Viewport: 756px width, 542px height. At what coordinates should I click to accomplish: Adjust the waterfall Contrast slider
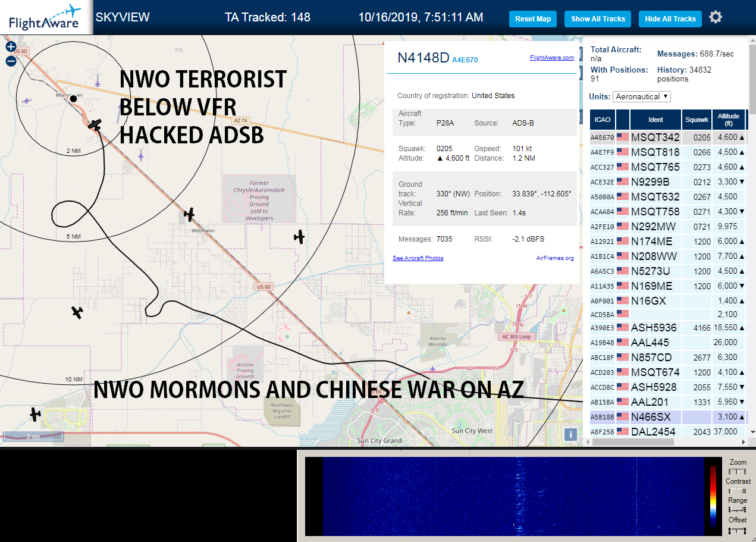(x=738, y=491)
